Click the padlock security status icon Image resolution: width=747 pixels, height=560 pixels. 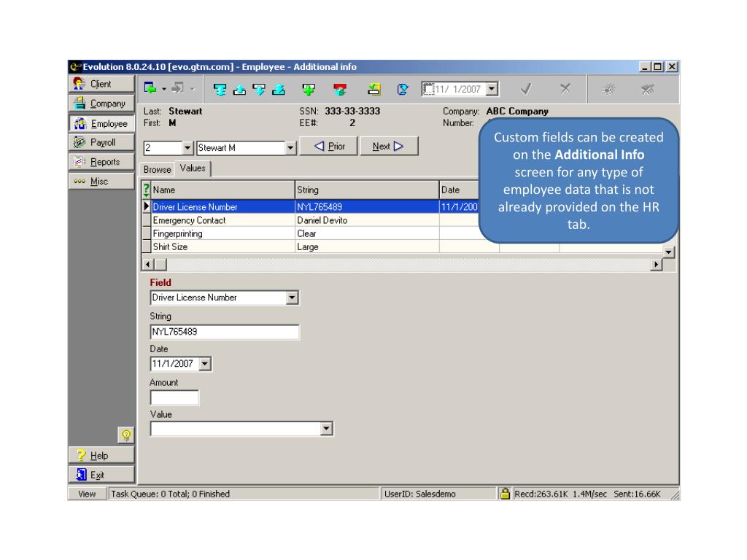505,494
